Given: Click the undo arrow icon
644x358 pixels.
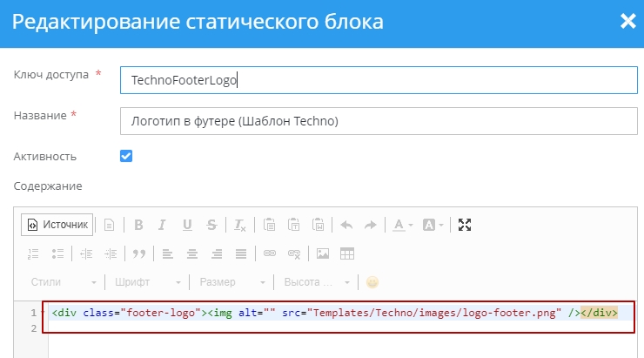Looking at the screenshot, I should [346, 225].
